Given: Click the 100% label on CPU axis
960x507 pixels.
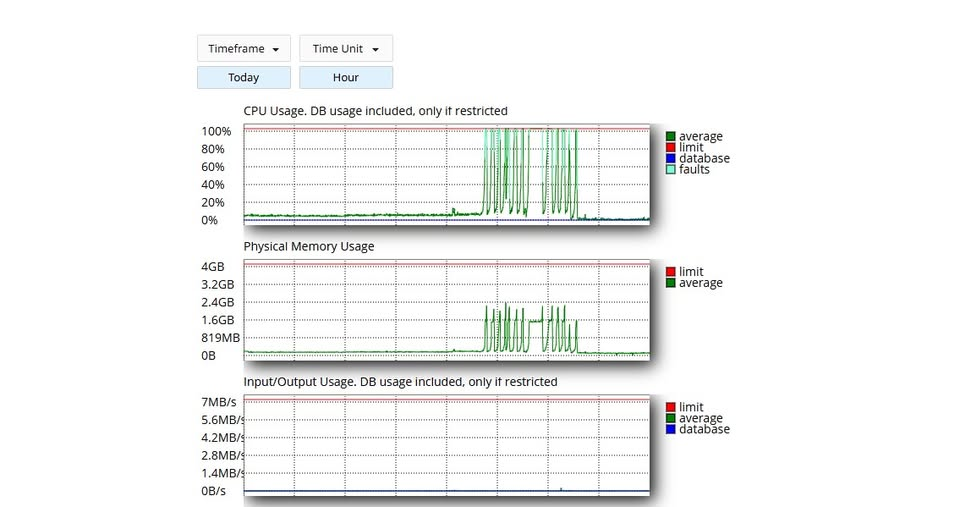Looking at the screenshot, I should (x=216, y=132).
